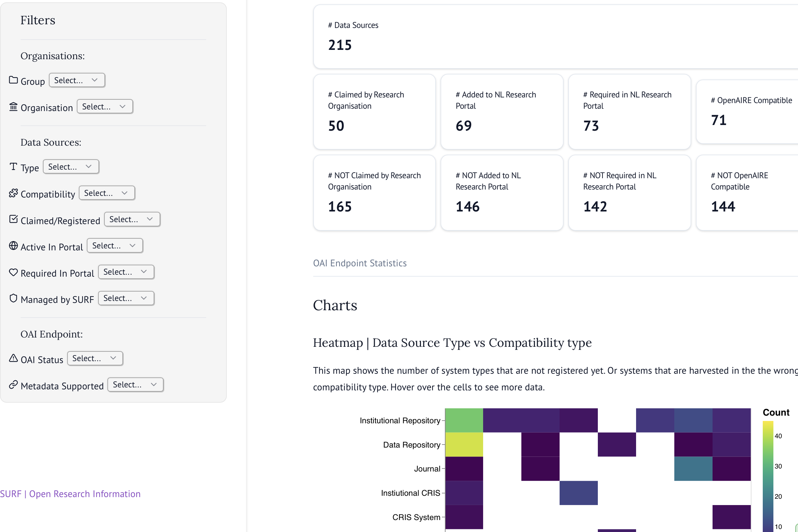Viewport: 798px width, 532px height.
Task: Click the Data Sources 215 stat card
Action: pyautogui.click(x=553, y=36)
